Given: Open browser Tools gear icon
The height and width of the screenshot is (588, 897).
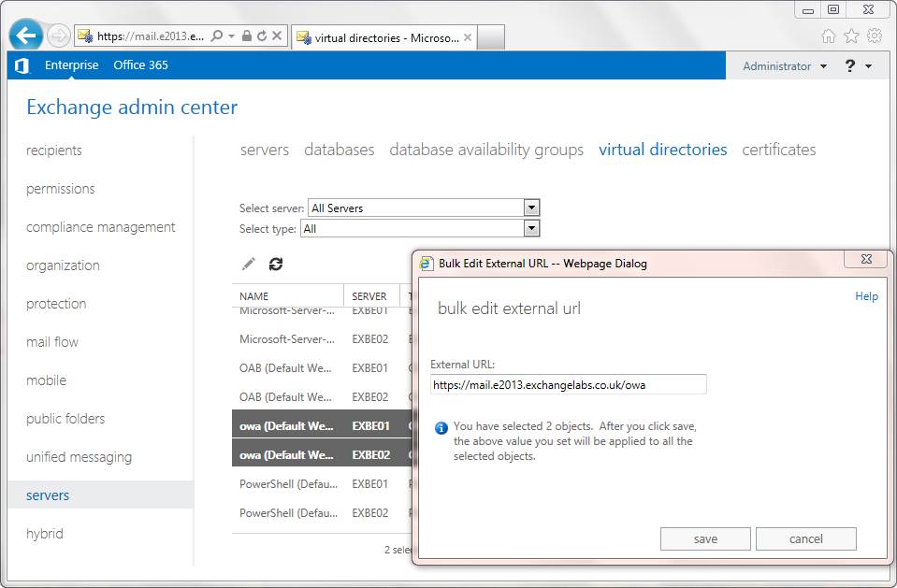Looking at the screenshot, I should tap(875, 36).
